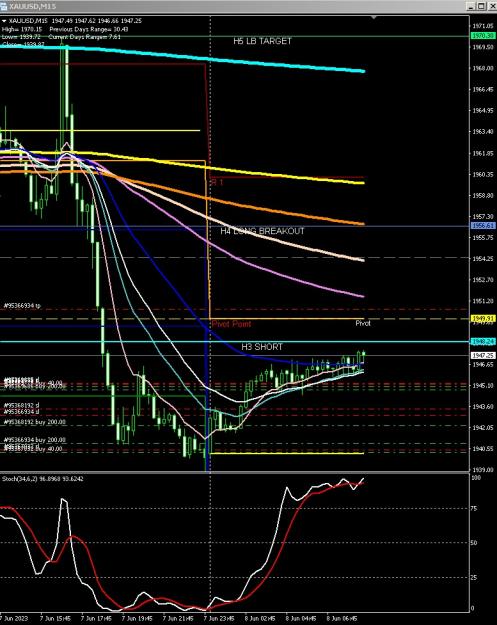Select the H4 LONG BREAKOUT label
The height and width of the screenshot is (625, 497).
coord(262,231)
